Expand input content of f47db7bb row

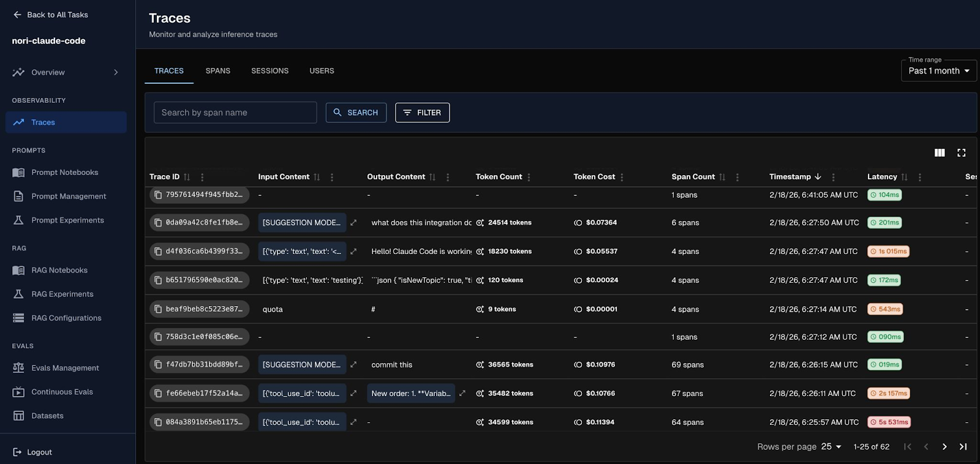click(x=353, y=365)
